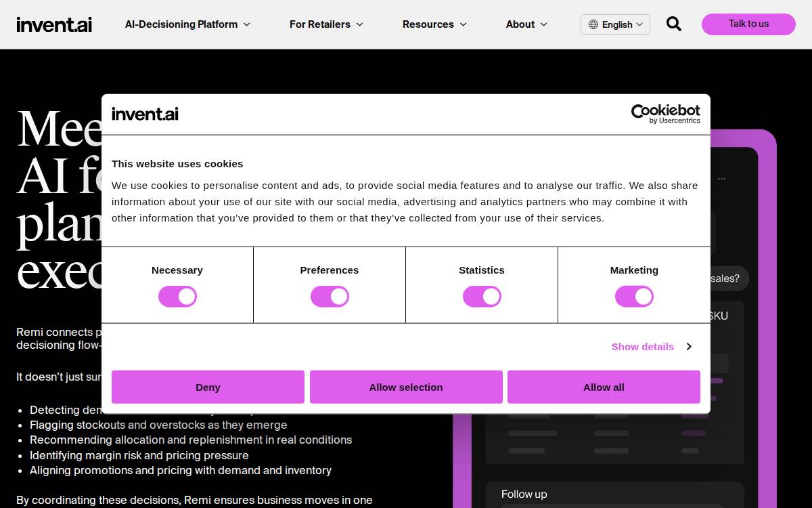Expand the Resources menu
Screen dimensions: 812x508
pyautogui.click(x=434, y=24)
